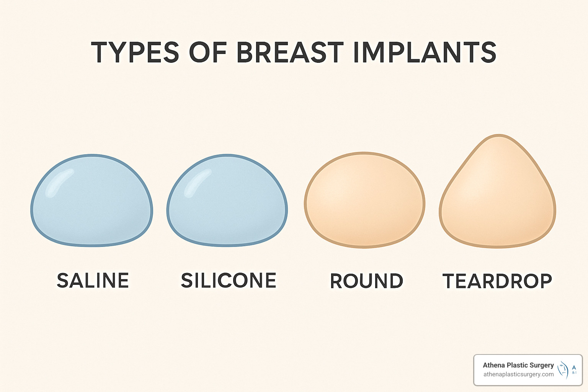Click the word OF in the title

(208, 52)
